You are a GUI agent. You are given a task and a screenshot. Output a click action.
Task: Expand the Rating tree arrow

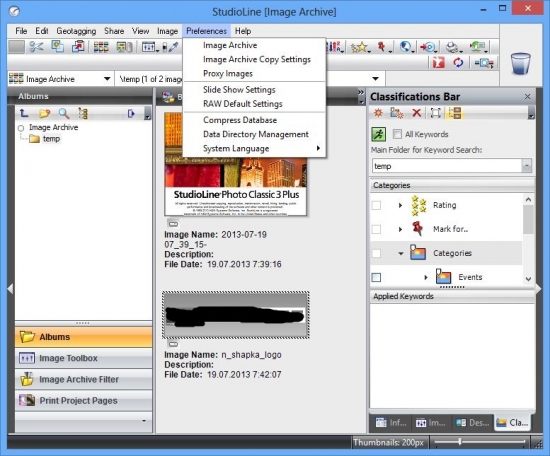pyautogui.click(x=400, y=205)
